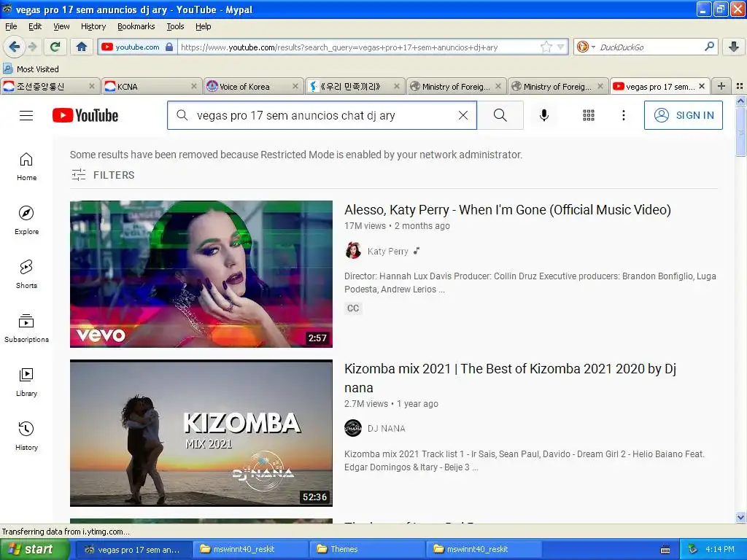Click the 4:14 PM taskbar clock
Viewport: 747px width, 560px height.
click(x=720, y=549)
